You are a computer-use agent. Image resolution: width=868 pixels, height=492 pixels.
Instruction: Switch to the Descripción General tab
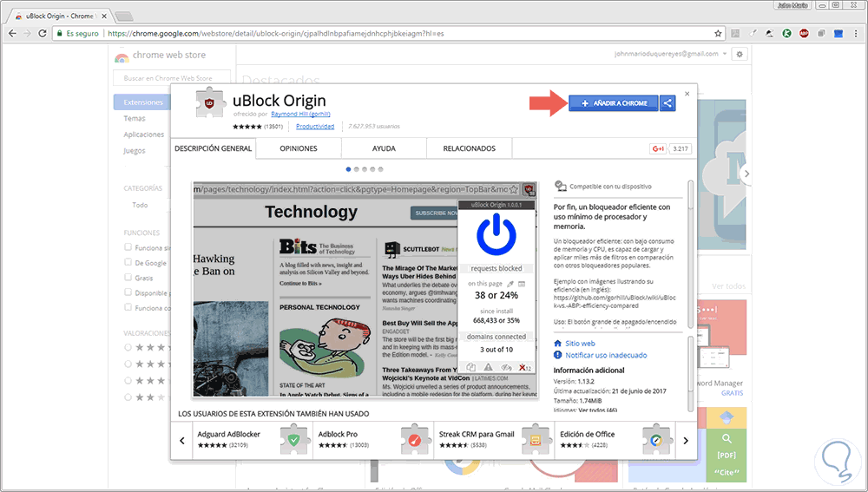[x=214, y=148]
